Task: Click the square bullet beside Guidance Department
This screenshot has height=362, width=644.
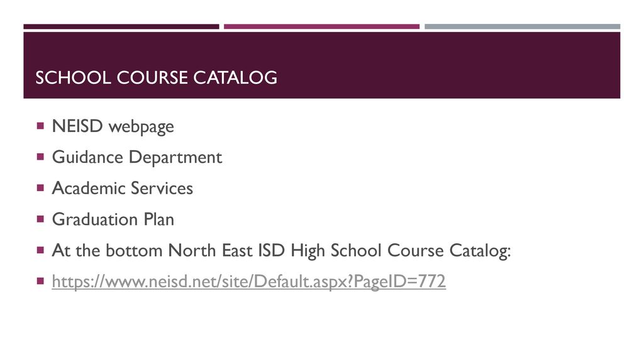Action: point(40,156)
